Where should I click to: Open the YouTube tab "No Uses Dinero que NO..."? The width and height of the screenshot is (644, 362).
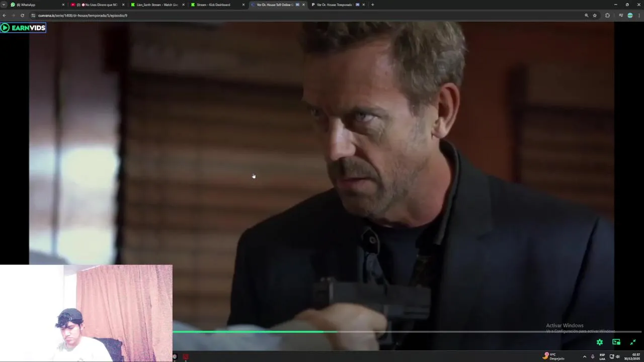point(97,5)
